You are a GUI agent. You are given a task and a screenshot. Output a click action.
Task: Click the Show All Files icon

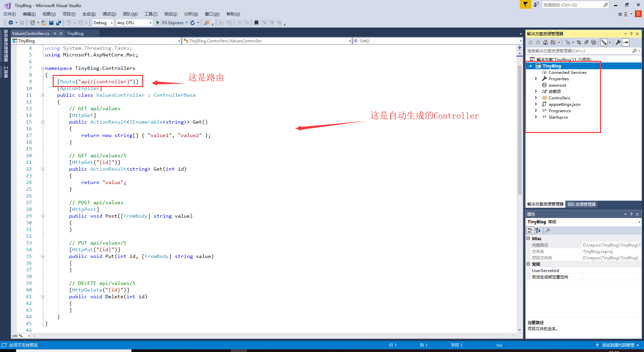tap(594, 42)
